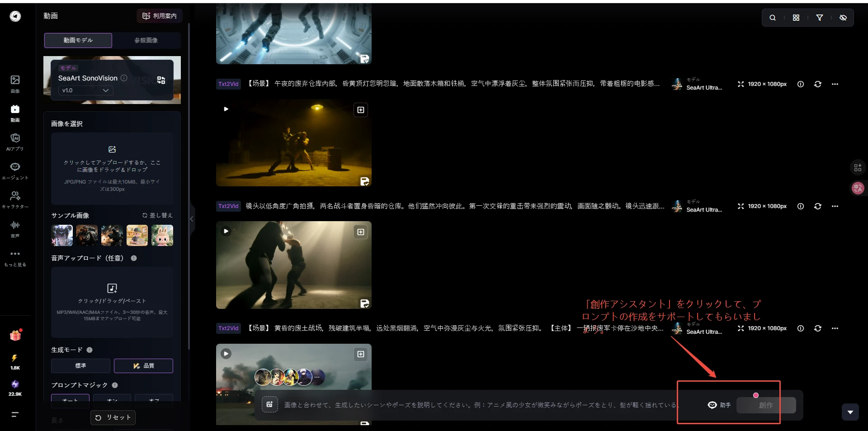This screenshot has height=431, width=868.
Task: Click the bottom-right scroll down arrow button
Action: (x=850, y=412)
